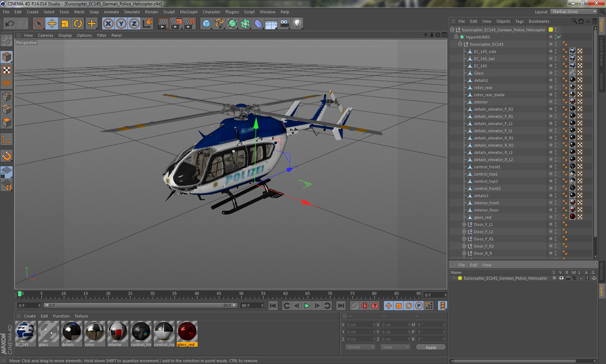Go to start of animation
The height and width of the screenshot is (364, 606).
273,306
